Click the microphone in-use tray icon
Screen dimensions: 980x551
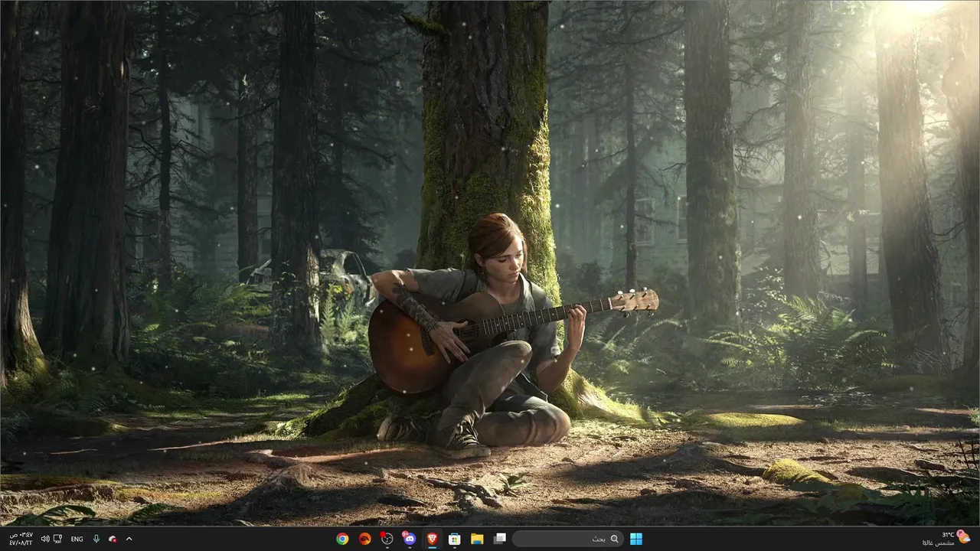point(96,539)
